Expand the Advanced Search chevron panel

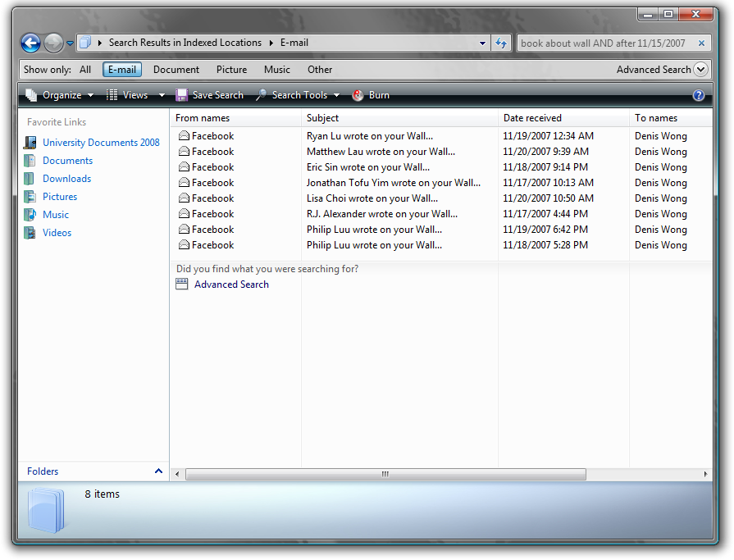point(700,70)
